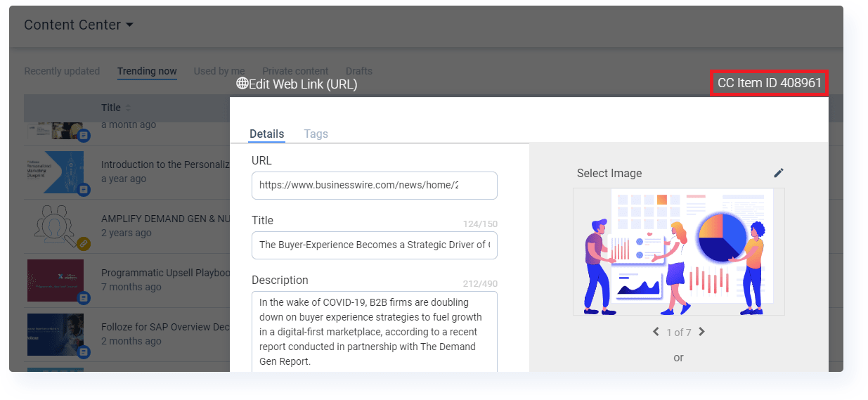Open the Recently updated tab
This screenshot has height=400, width=868.
click(62, 71)
